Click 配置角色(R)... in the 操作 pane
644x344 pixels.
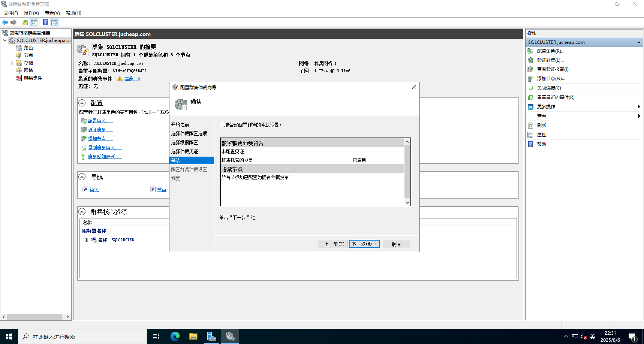tap(551, 51)
